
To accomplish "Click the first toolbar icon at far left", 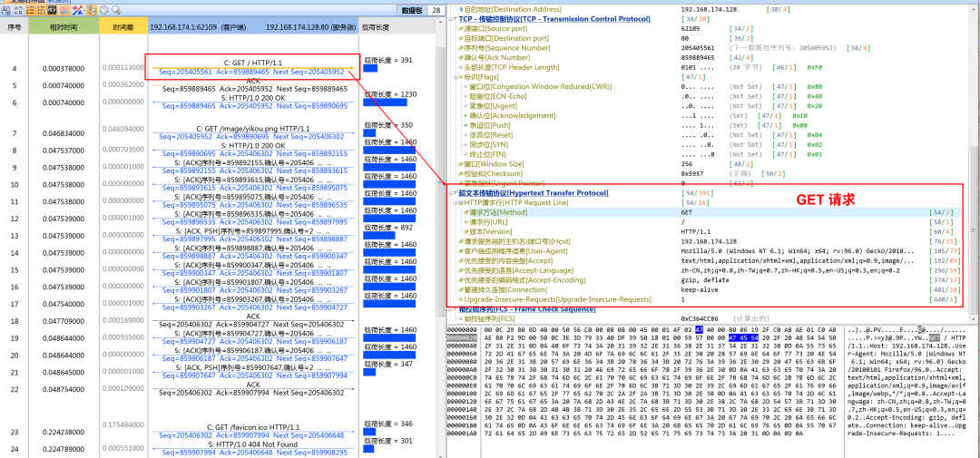I will (5, 10).
